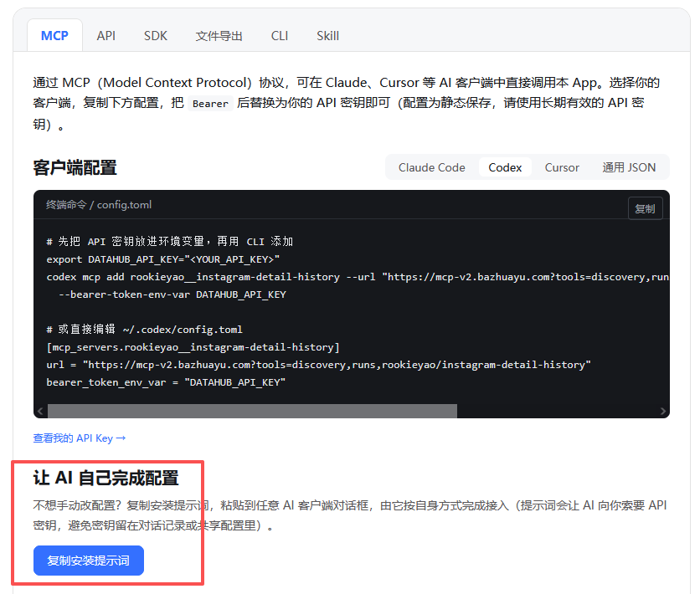700x594 pixels.
Task: Click the [mcp_servers.rookieyao__instagram-detail-history] line
Action: point(193,347)
